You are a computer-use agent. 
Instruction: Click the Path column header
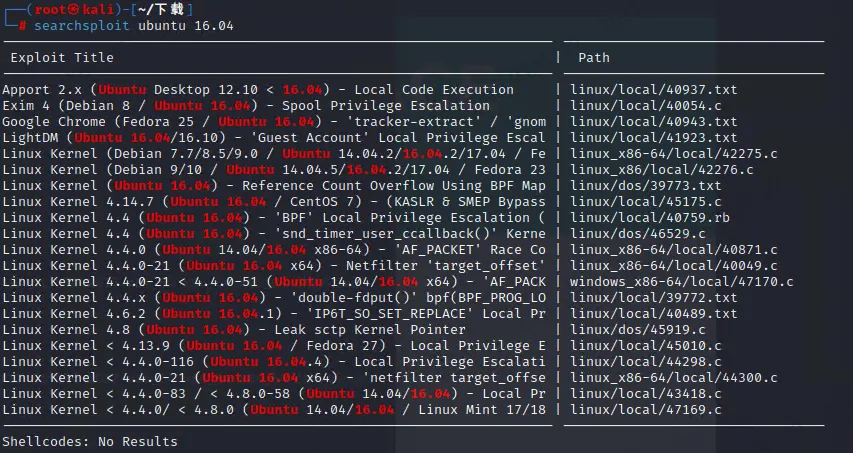594,58
